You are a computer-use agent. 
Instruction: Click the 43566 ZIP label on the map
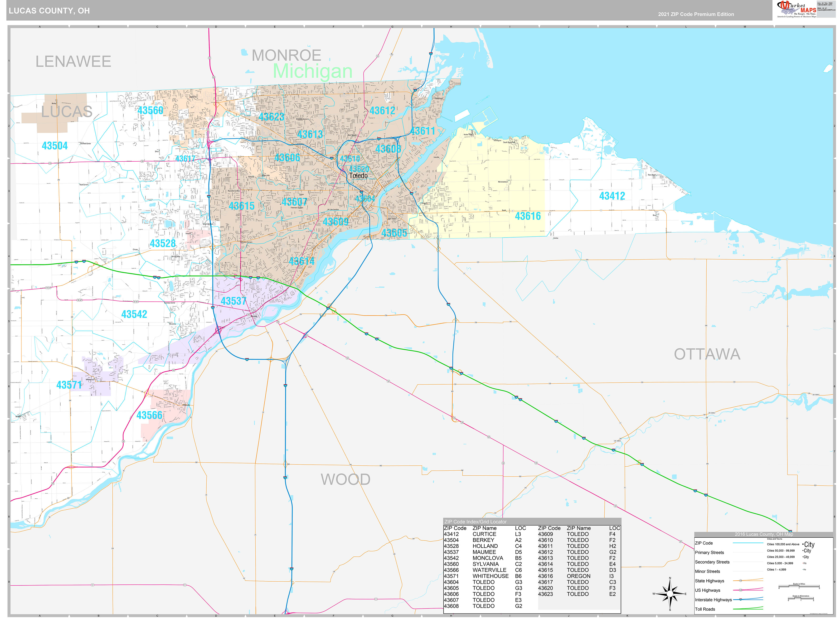(149, 415)
